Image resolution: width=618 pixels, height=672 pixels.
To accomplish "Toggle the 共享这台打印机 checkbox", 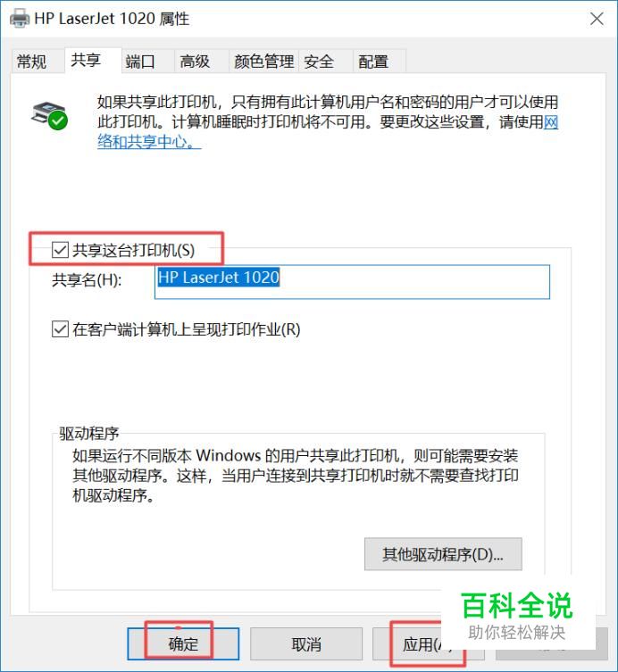I will pos(60,250).
